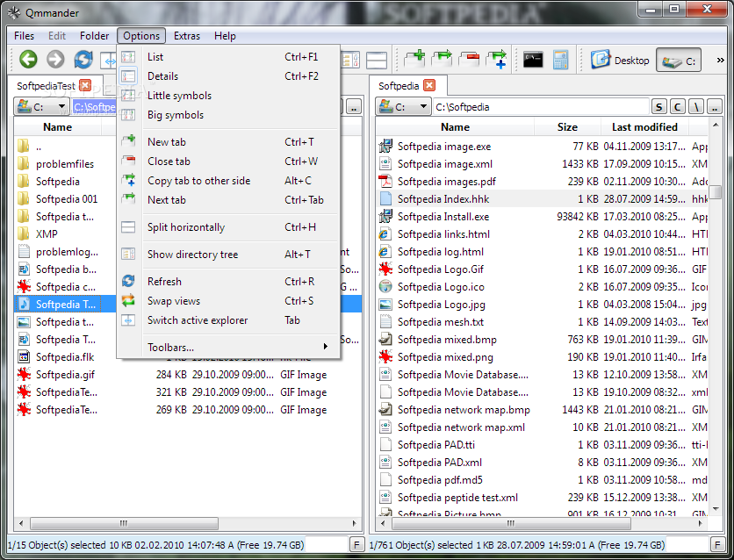Select the XMP folder
The image size is (734, 560).
[x=47, y=233]
